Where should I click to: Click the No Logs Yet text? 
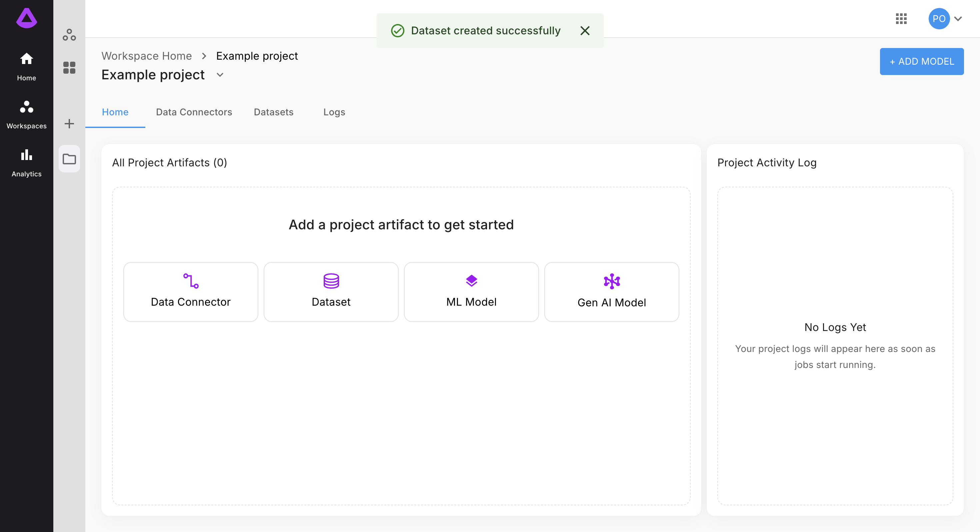(835, 327)
